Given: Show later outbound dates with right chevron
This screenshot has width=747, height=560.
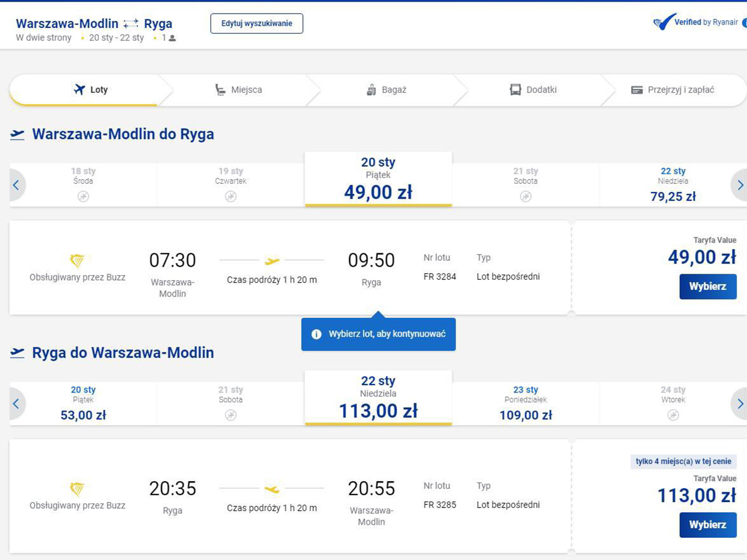Looking at the screenshot, I should (739, 185).
